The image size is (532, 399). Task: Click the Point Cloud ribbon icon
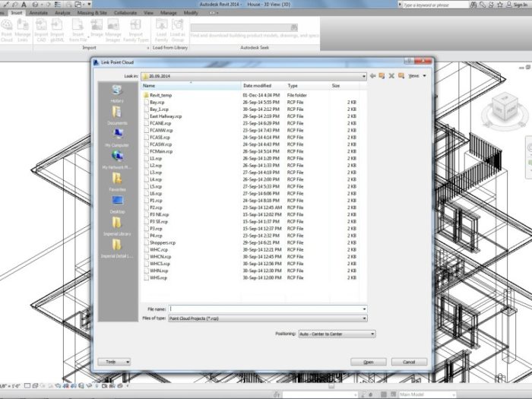6,30
